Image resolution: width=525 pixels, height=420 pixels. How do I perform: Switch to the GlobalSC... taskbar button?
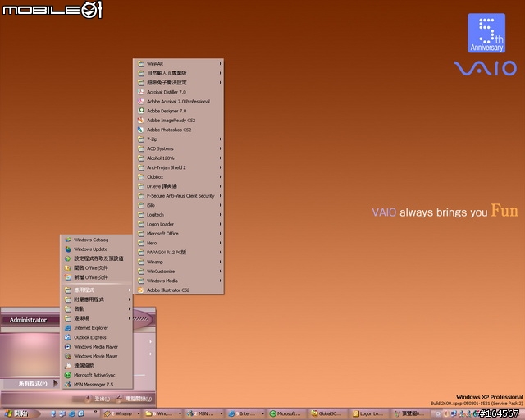pos(328,414)
